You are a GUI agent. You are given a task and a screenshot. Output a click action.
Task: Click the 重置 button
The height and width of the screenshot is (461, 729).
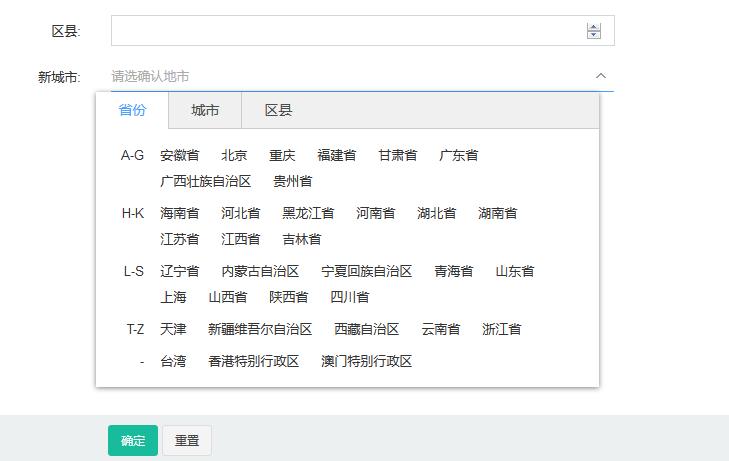pos(187,440)
